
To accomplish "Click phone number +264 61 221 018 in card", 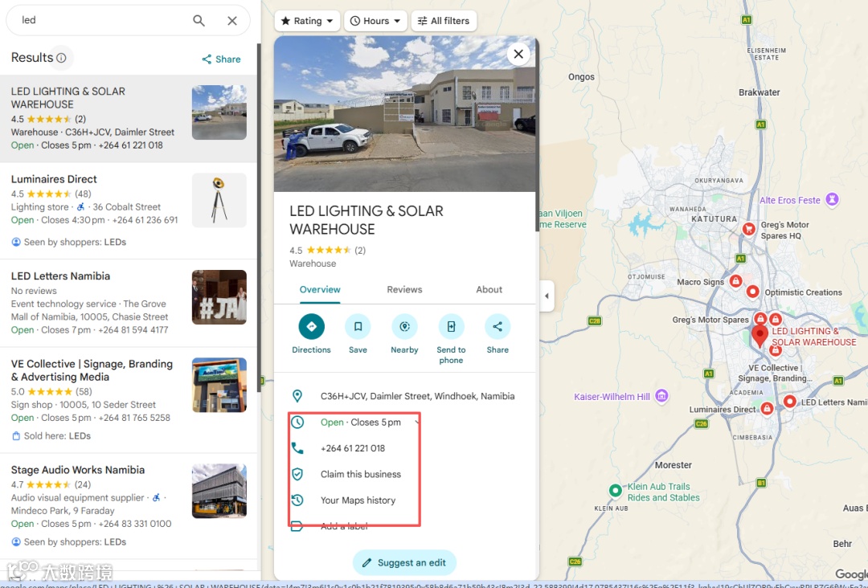I will 353,448.
